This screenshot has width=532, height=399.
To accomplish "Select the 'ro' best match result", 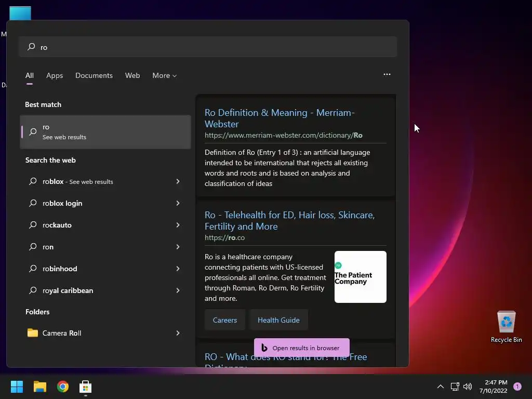I will click(105, 132).
